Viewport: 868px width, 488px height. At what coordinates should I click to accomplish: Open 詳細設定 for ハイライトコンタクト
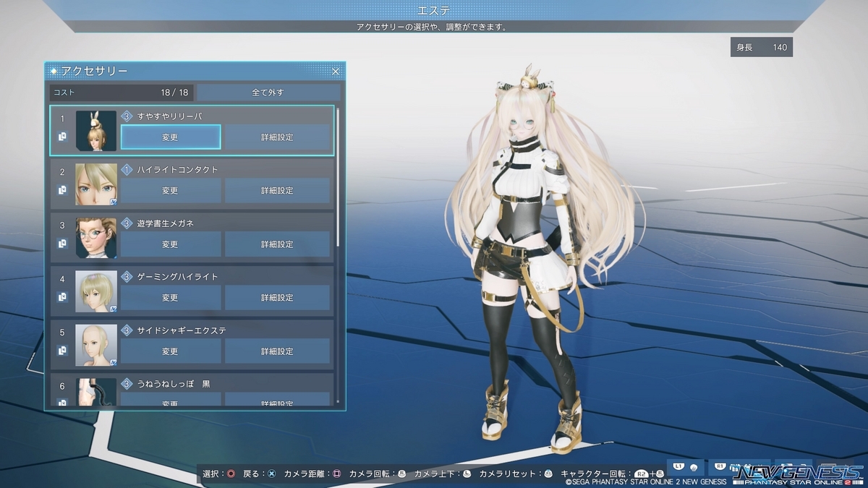tap(277, 190)
